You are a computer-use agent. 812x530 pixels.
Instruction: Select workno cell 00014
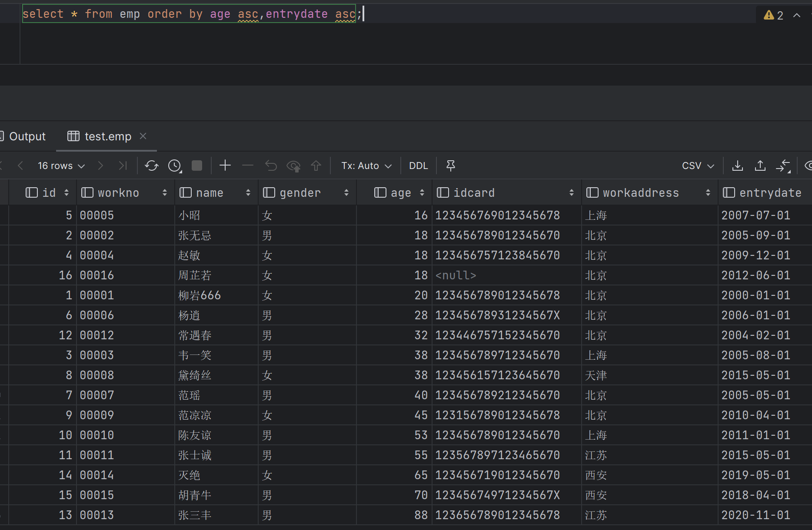coord(126,475)
